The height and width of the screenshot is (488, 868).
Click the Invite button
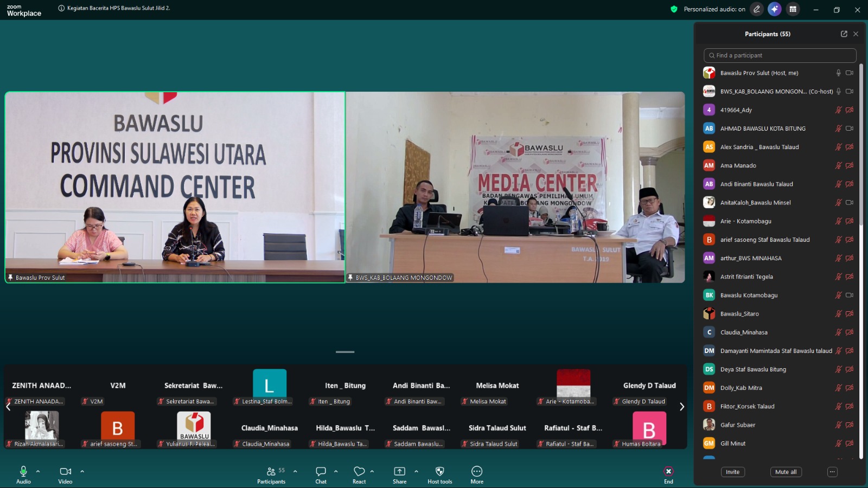(732, 472)
